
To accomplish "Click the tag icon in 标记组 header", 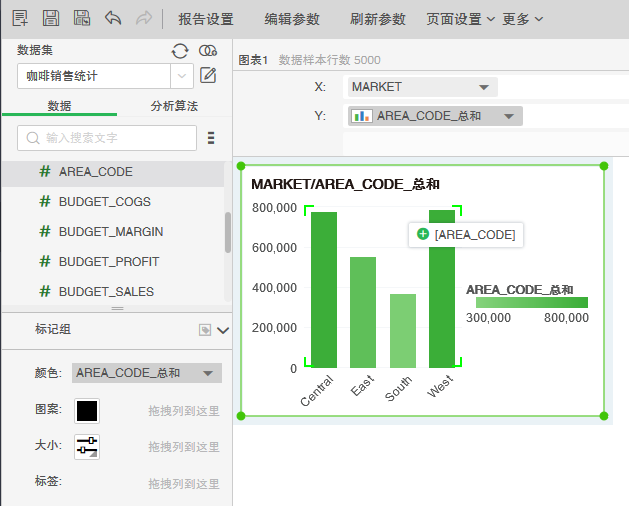I will (204, 329).
